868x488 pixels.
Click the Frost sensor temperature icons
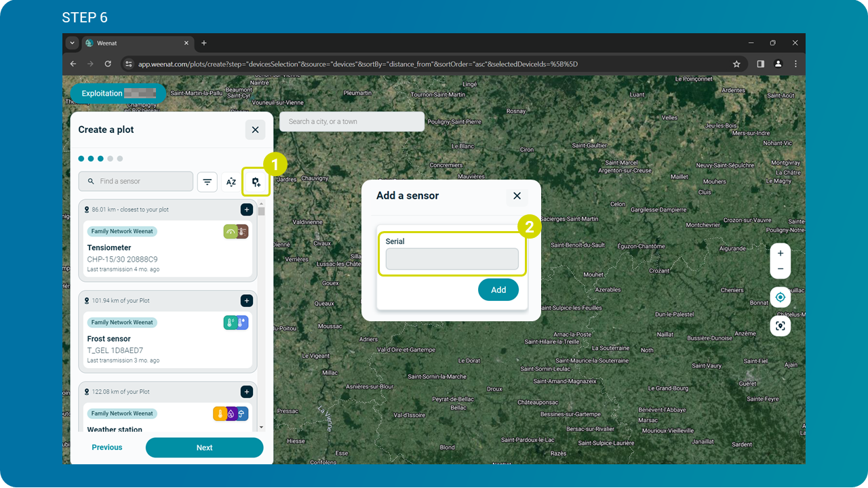(236, 323)
